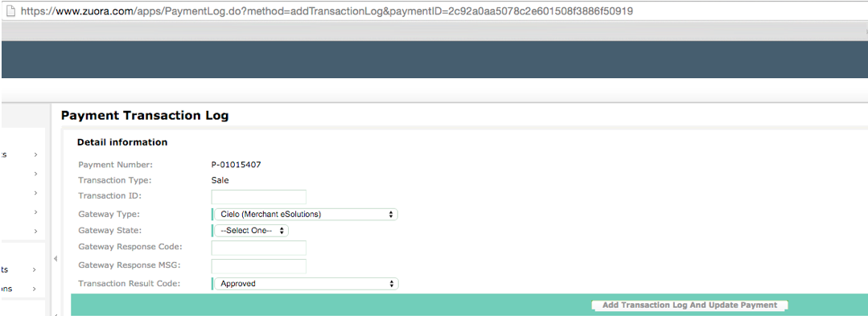Viewport: 868px width, 316px height.
Task: Collapse the sidebar with the double-arrow handle
Action: (56, 258)
